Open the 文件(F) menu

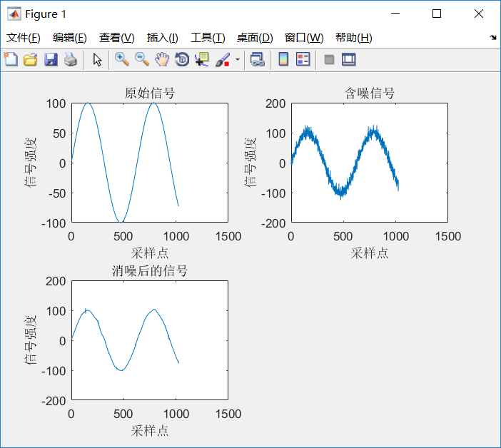coord(24,38)
